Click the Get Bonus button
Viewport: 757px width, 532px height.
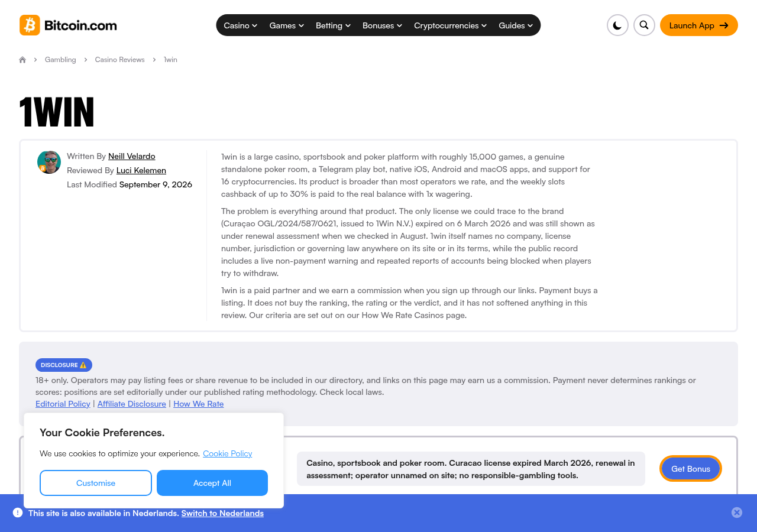point(691,469)
